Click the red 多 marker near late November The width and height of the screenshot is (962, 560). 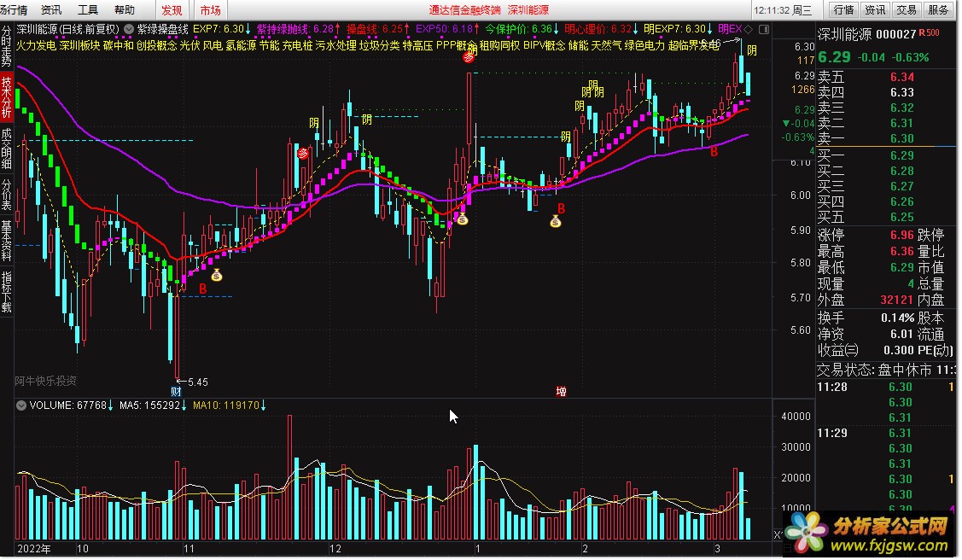click(x=302, y=154)
